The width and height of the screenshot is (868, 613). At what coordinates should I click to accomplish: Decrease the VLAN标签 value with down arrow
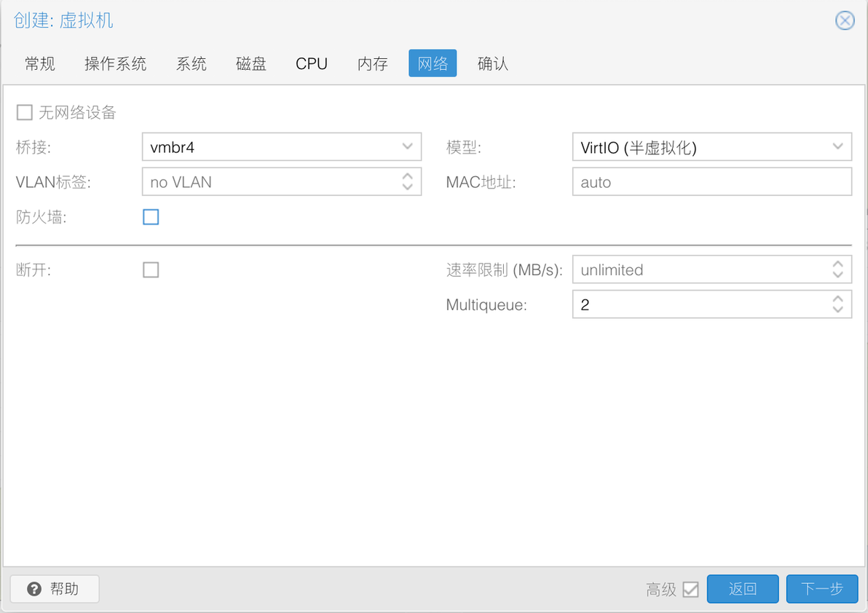(408, 187)
